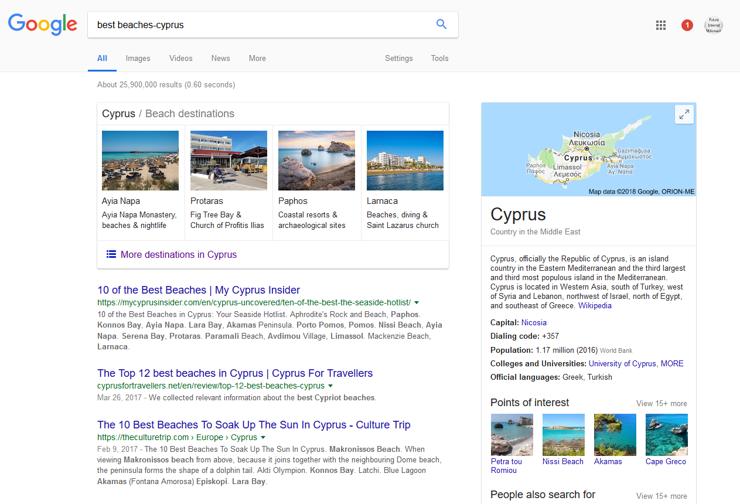Screen dimensions: 740x504
Task: Open the red notifications badge
Action: pos(687,25)
